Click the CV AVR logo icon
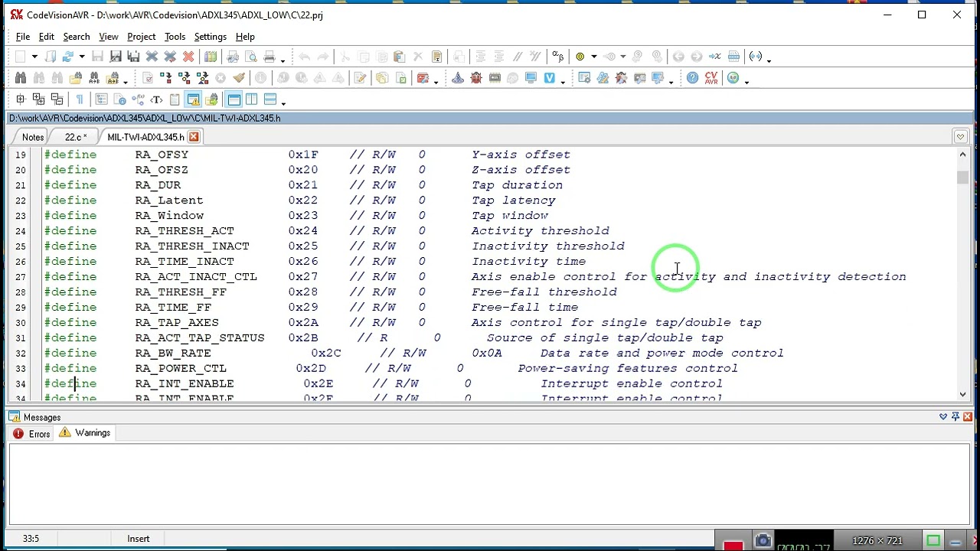980x551 pixels. [711, 78]
